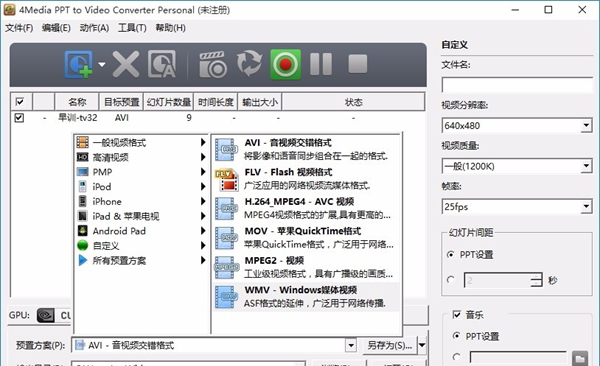Open the 工具(T) menu
Screen dimensions: 600x366
(x=132, y=28)
